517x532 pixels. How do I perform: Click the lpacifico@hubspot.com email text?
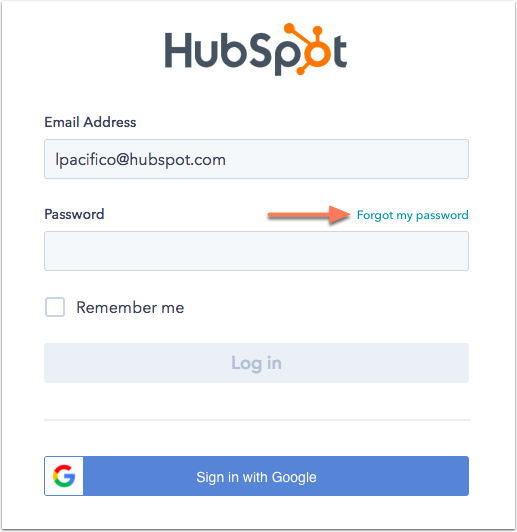click(140, 160)
